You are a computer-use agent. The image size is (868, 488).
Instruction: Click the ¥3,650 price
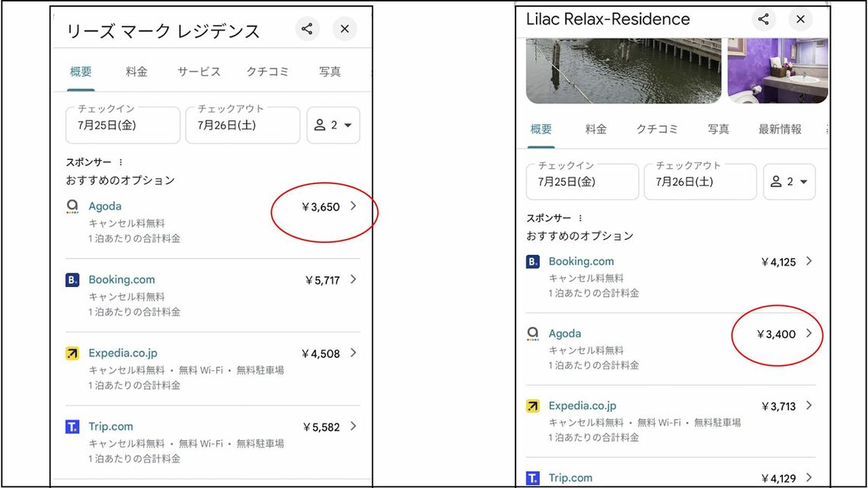(x=321, y=207)
